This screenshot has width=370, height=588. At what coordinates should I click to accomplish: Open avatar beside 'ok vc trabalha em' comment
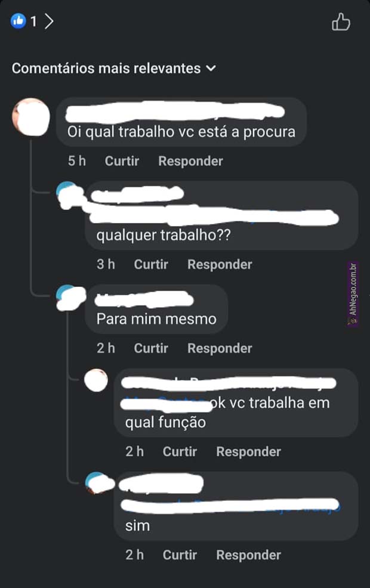[96, 380]
